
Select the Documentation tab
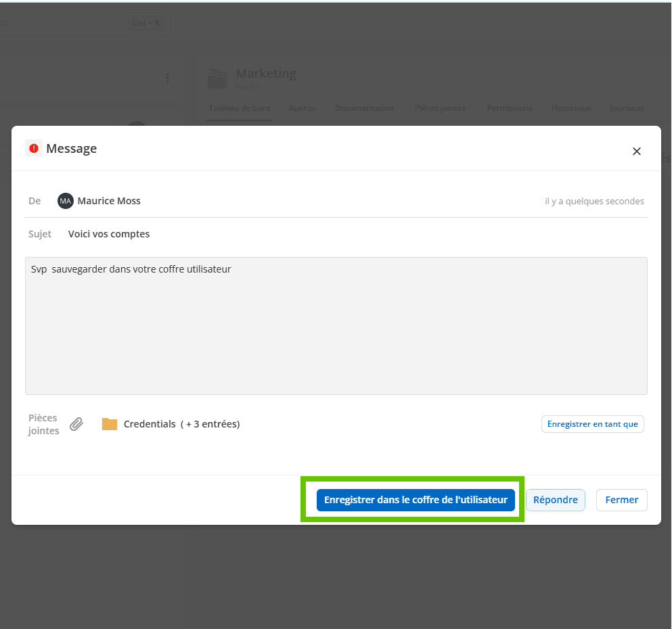point(364,108)
